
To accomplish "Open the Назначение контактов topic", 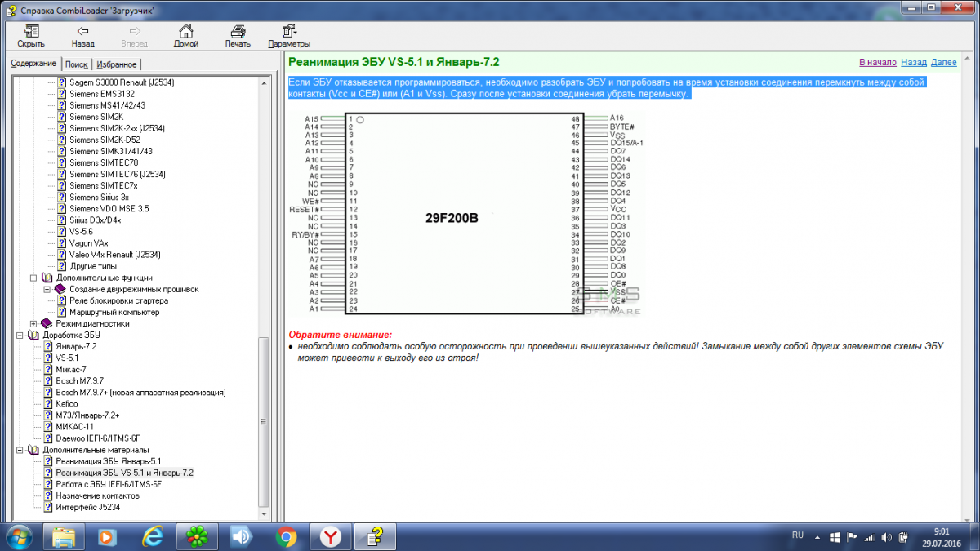I will (x=97, y=495).
